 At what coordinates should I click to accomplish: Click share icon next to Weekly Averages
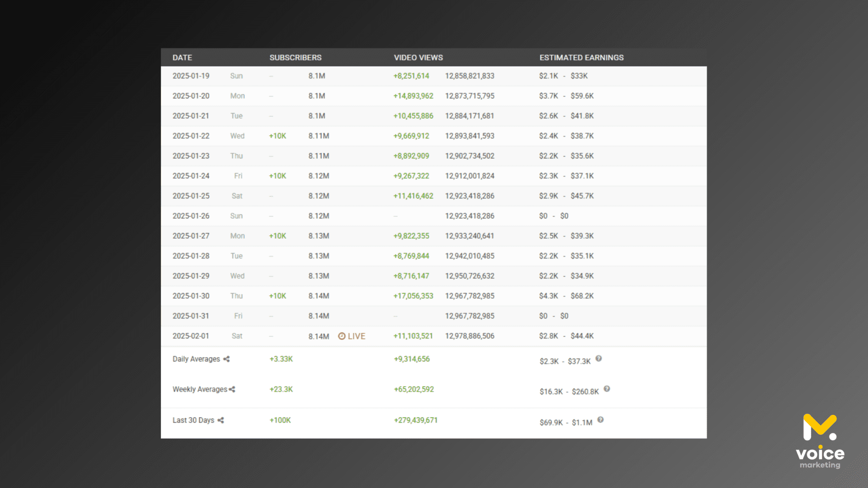click(x=232, y=390)
